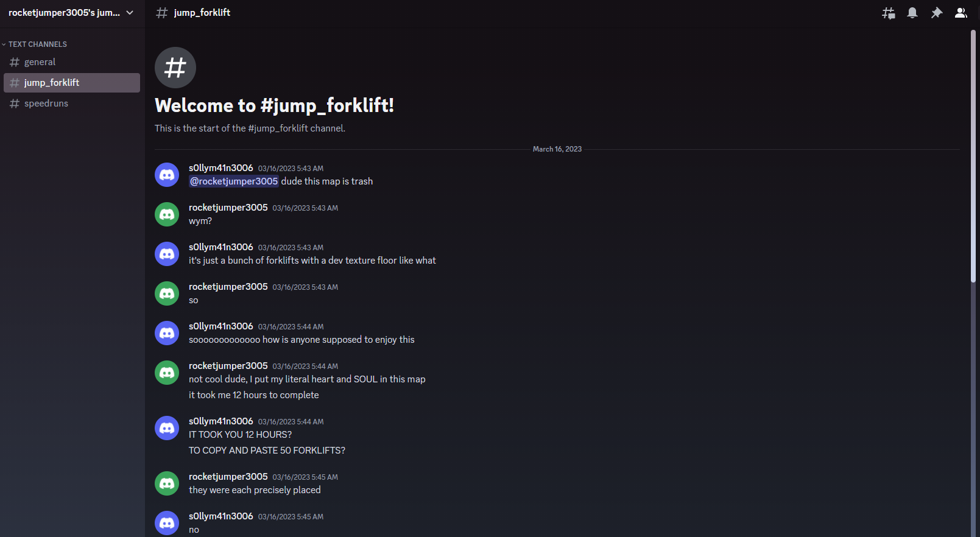Click username rocketjumper3005 above 'so'
Screen dimensions: 980x537
[228, 287]
